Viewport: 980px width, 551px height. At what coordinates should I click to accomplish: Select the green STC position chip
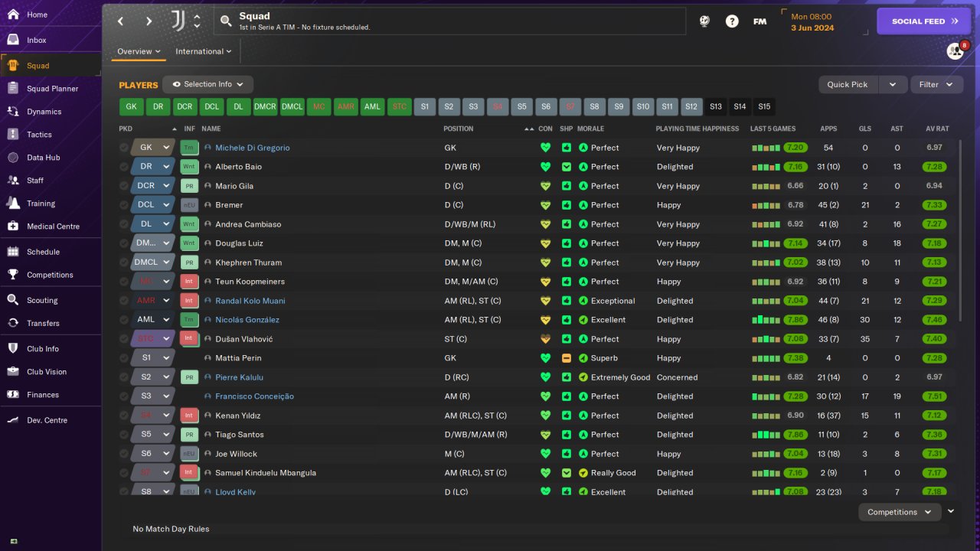399,107
